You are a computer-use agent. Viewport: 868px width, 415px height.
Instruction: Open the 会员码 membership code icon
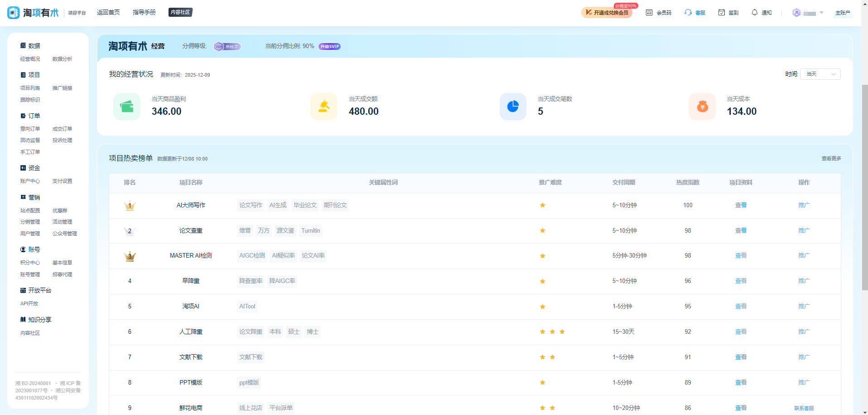click(650, 12)
